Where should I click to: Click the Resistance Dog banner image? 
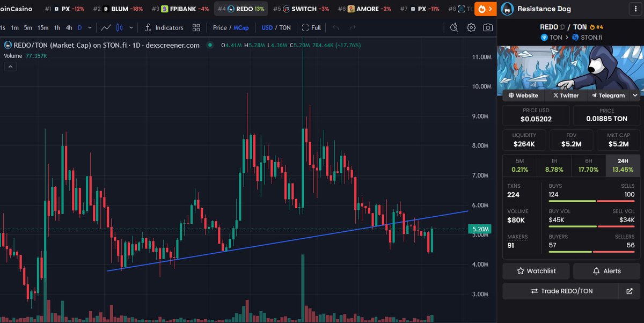571,68
